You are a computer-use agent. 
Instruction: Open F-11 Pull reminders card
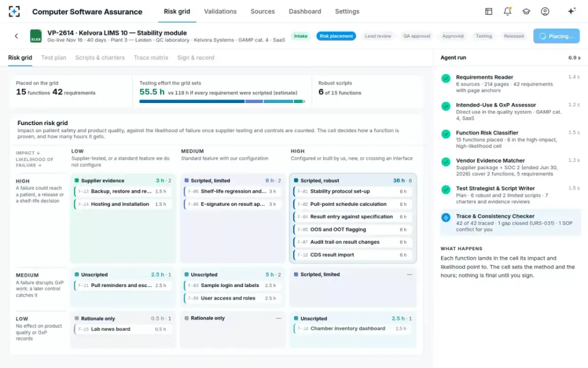tap(123, 285)
